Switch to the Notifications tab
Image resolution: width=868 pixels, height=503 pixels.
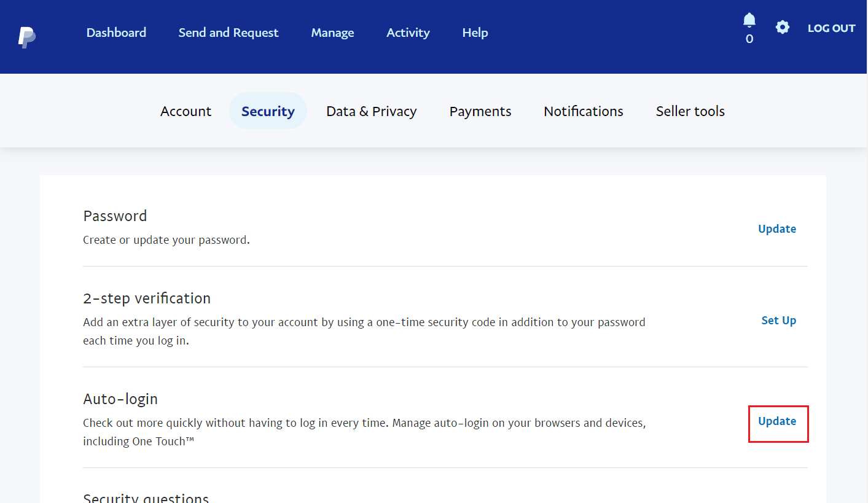click(583, 111)
